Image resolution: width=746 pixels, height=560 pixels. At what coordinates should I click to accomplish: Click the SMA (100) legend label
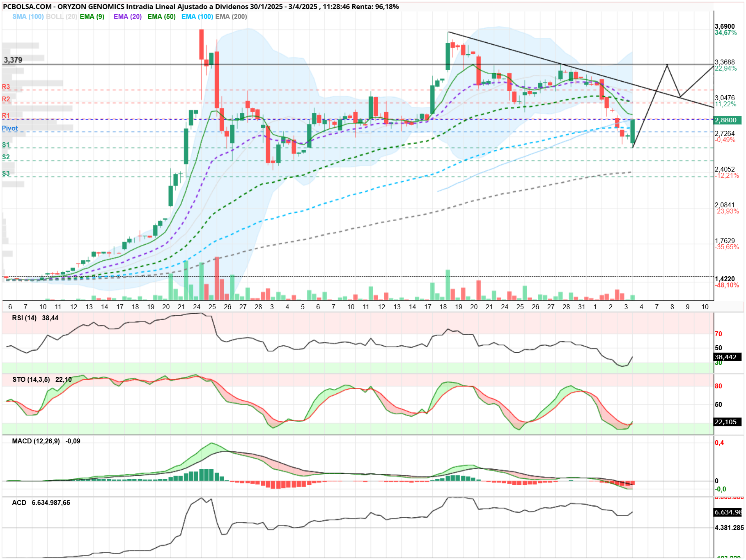pyautogui.click(x=28, y=16)
